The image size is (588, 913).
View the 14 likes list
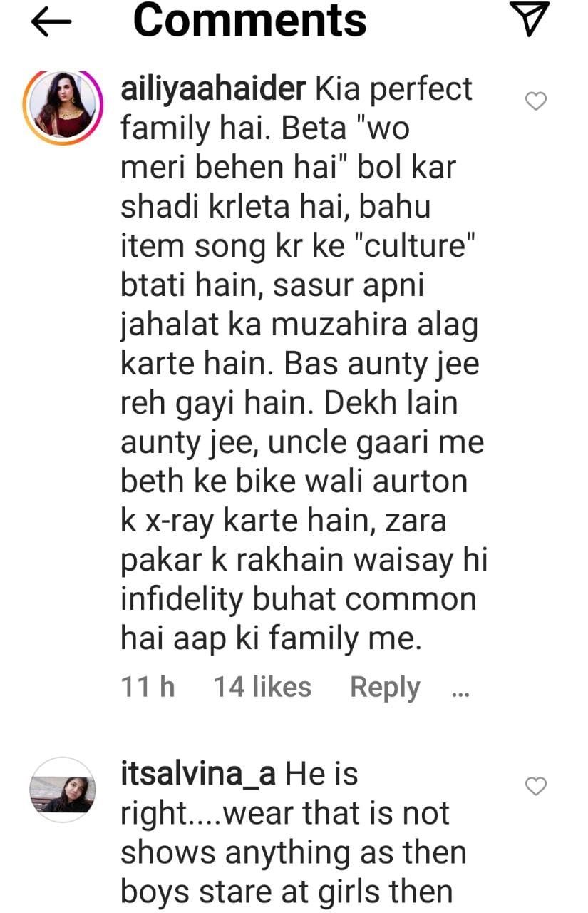click(x=262, y=687)
